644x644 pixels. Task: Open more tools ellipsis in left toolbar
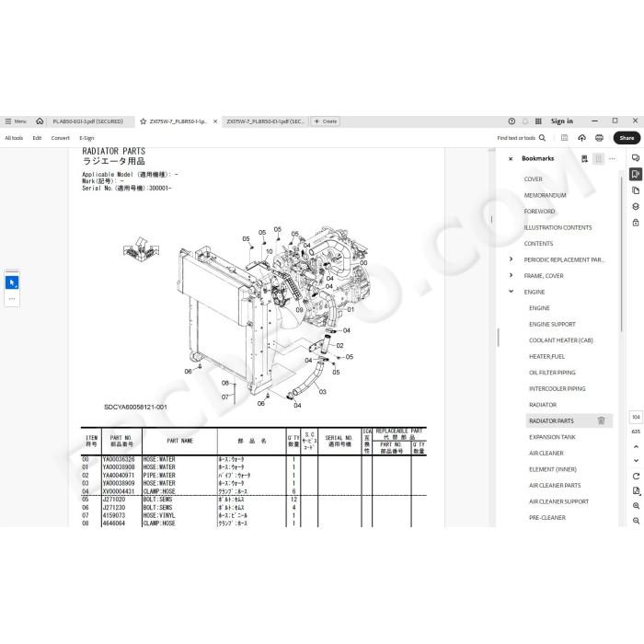point(12,299)
